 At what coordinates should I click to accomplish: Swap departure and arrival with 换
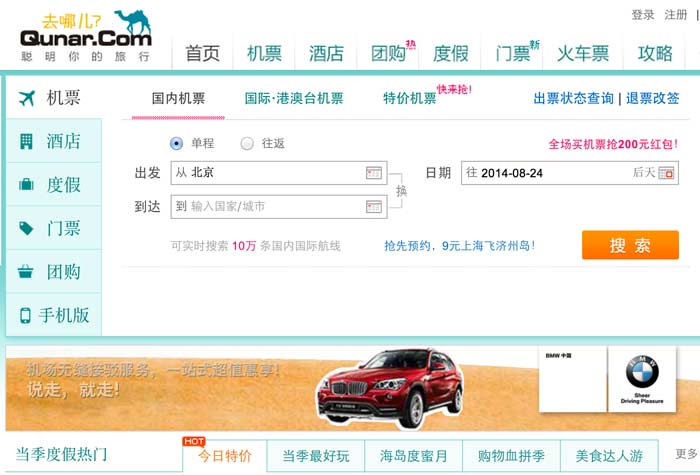coord(401,192)
